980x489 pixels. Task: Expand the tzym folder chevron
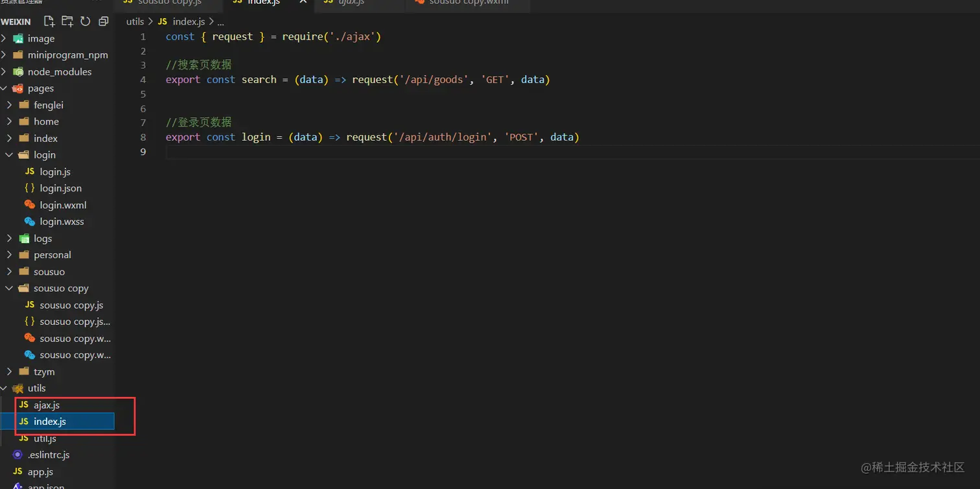9,372
